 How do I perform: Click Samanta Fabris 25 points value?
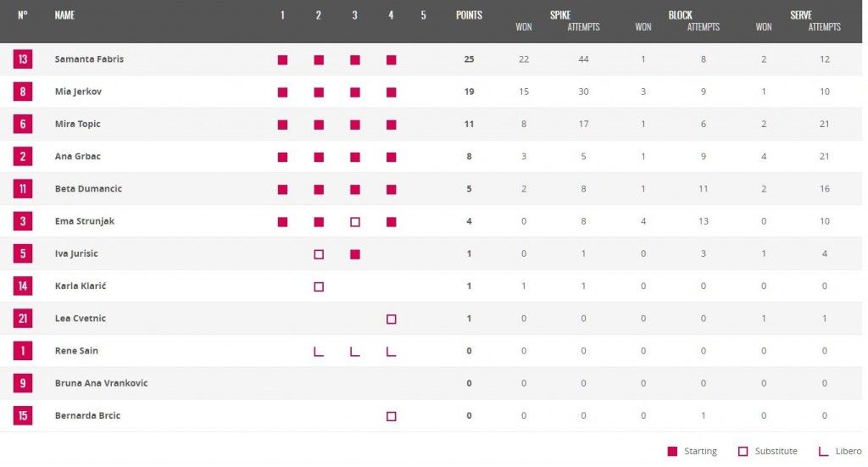click(469, 59)
